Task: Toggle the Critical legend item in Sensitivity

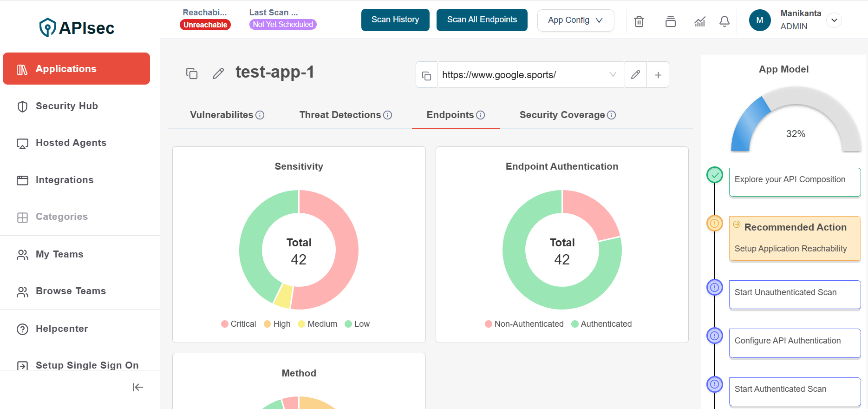Action: click(238, 324)
